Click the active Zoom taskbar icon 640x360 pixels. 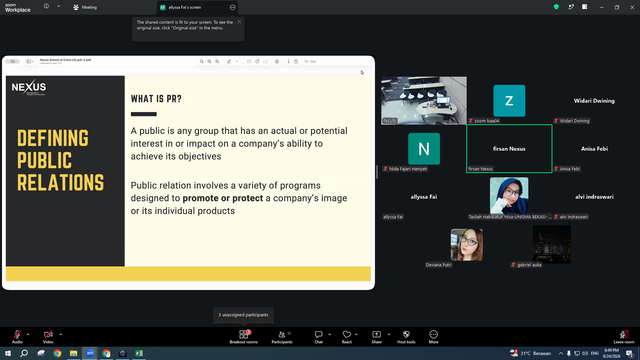click(90, 353)
